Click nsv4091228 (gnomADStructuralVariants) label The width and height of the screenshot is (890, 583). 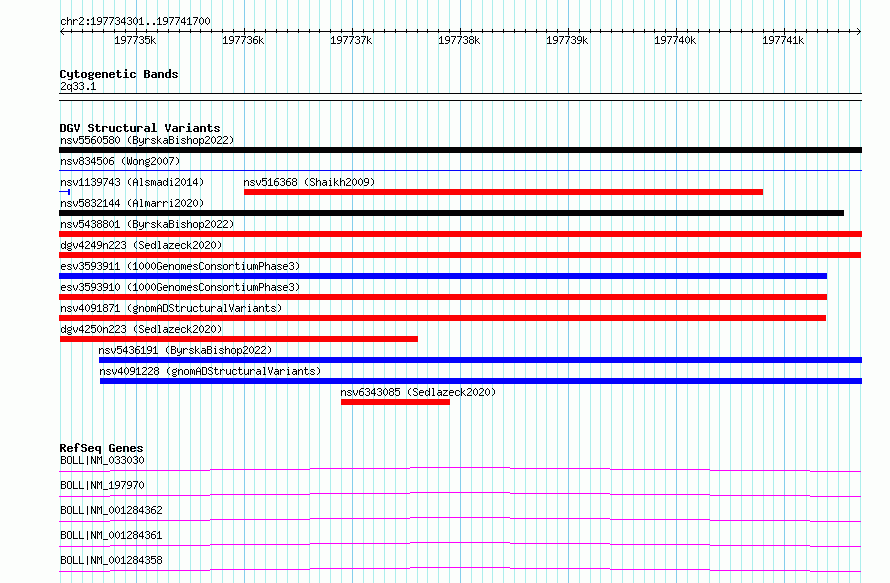click(x=210, y=371)
